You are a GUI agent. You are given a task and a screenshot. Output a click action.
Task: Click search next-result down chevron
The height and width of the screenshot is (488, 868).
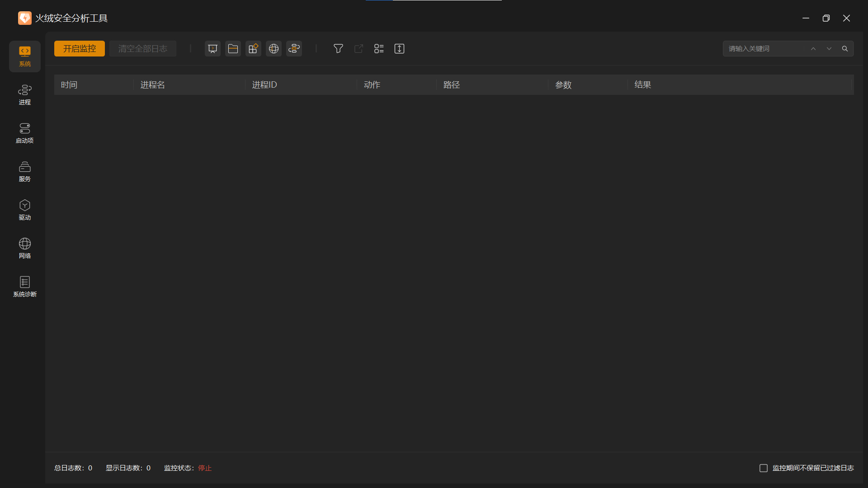tap(829, 49)
